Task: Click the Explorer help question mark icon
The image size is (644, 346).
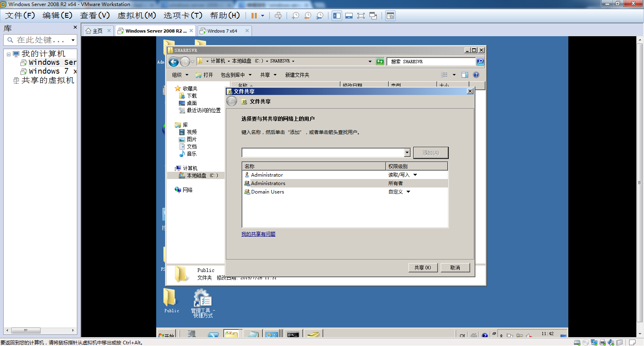Action: point(476,75)
